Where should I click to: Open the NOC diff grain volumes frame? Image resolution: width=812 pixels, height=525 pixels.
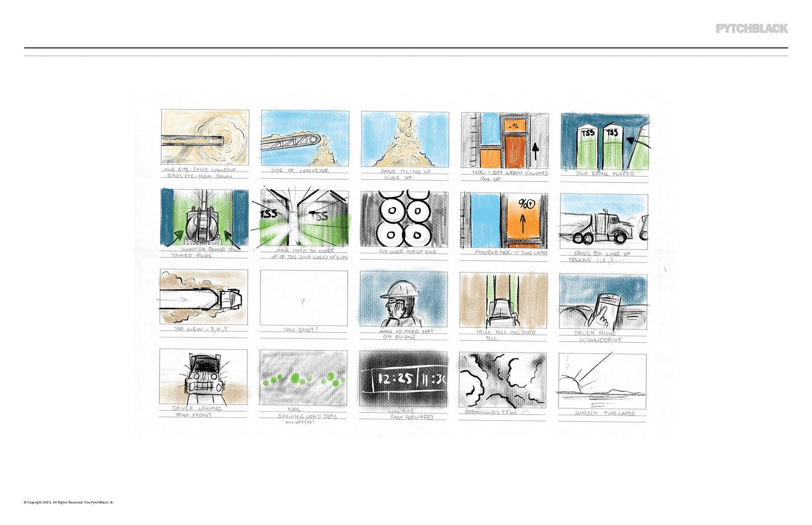(505, 140)
